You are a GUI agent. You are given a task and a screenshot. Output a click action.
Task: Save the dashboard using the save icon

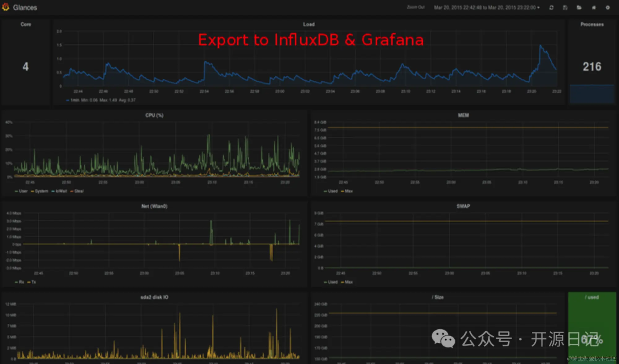click(565, 7)
